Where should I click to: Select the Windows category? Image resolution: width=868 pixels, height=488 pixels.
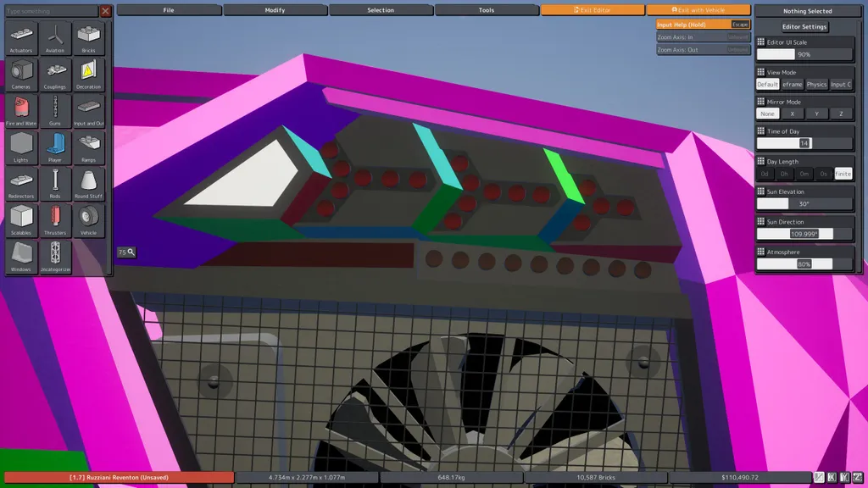tap(21, 258)
